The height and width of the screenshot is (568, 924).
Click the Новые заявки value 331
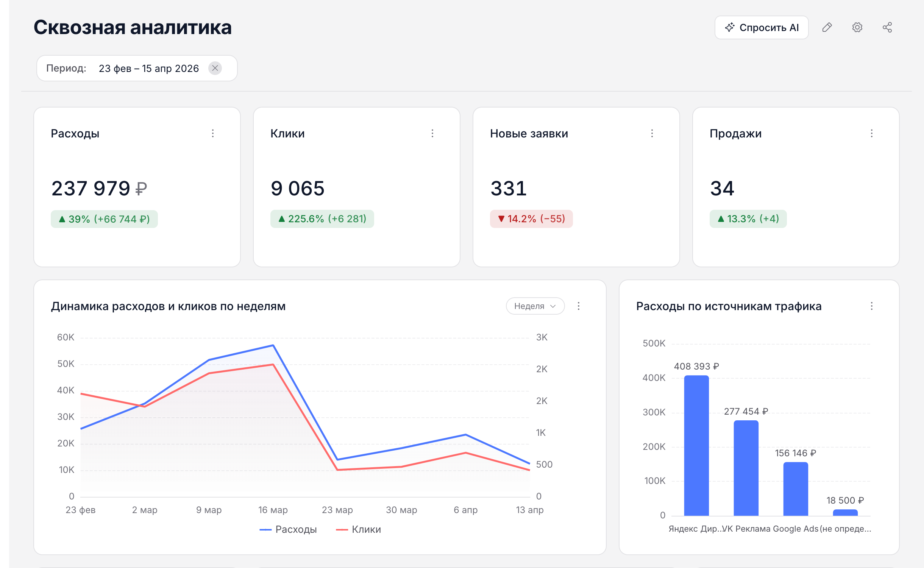coord(509,188)
